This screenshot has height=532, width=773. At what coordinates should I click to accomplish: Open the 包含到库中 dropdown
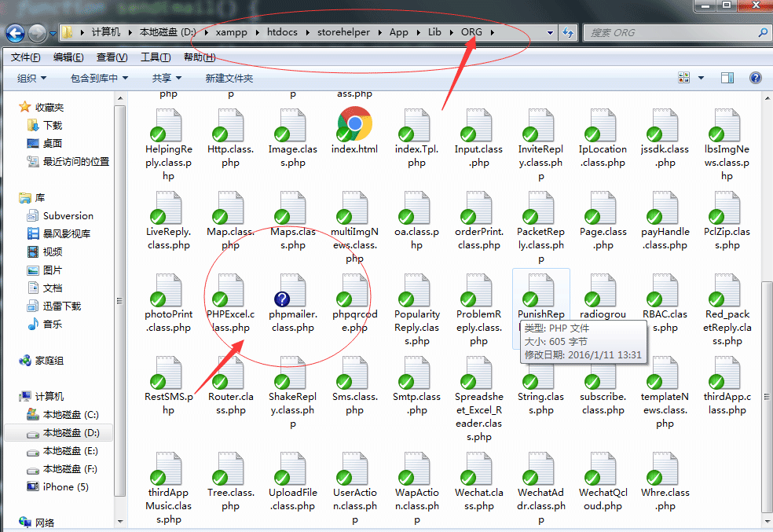99,78
